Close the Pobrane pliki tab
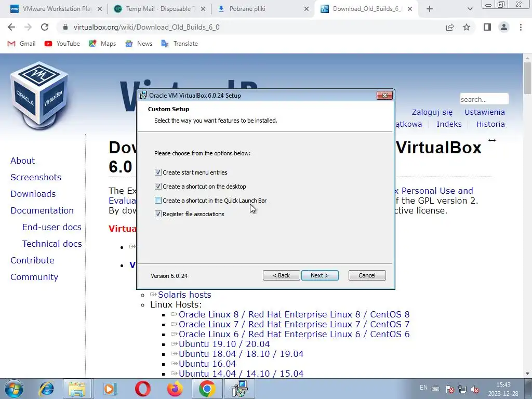 (307, 9)
